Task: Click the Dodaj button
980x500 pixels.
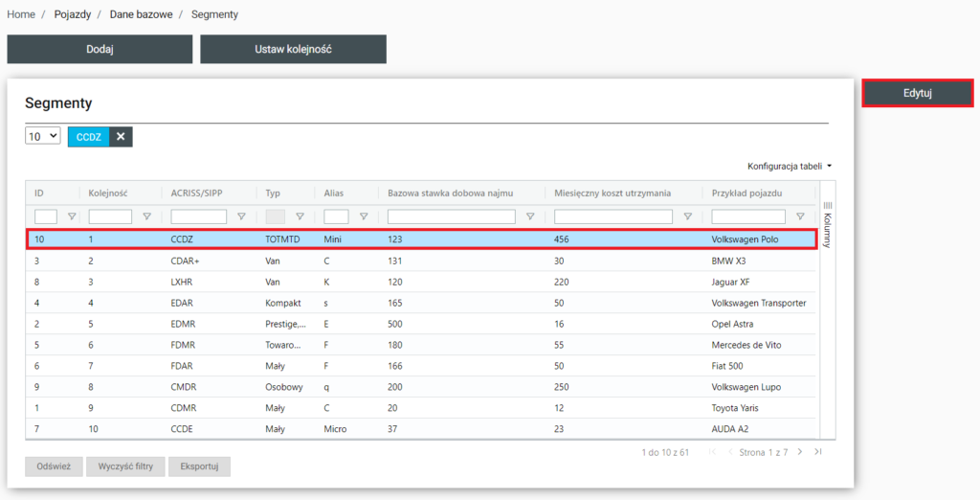Action: click(x=100, y=49)
